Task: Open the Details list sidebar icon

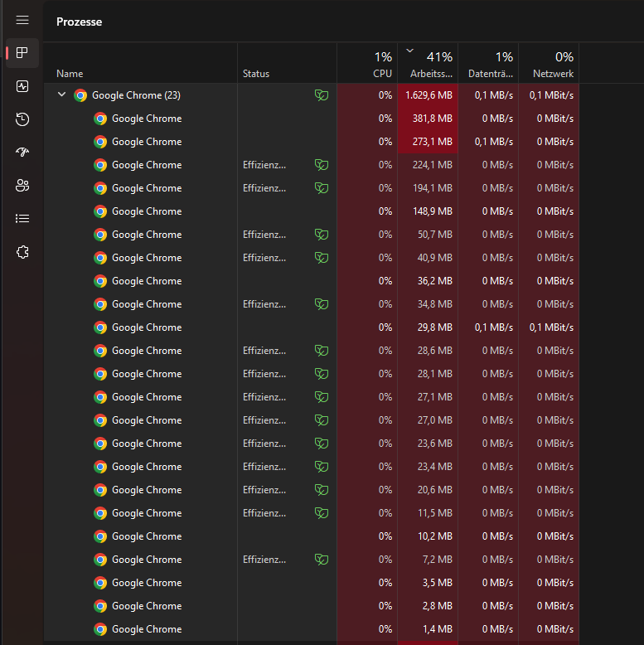Action: coord(22,218)
